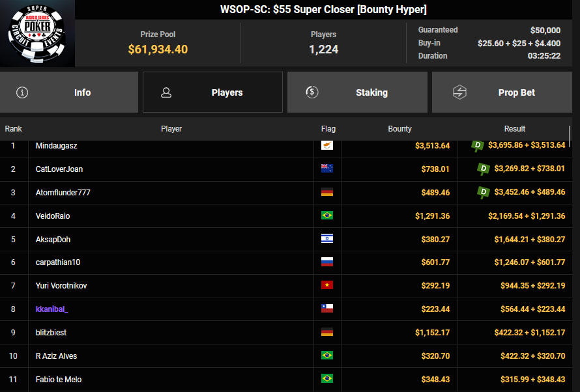Click the WSOP Super Circuit poker logo
580x392 pixels.
pos(37,33)
